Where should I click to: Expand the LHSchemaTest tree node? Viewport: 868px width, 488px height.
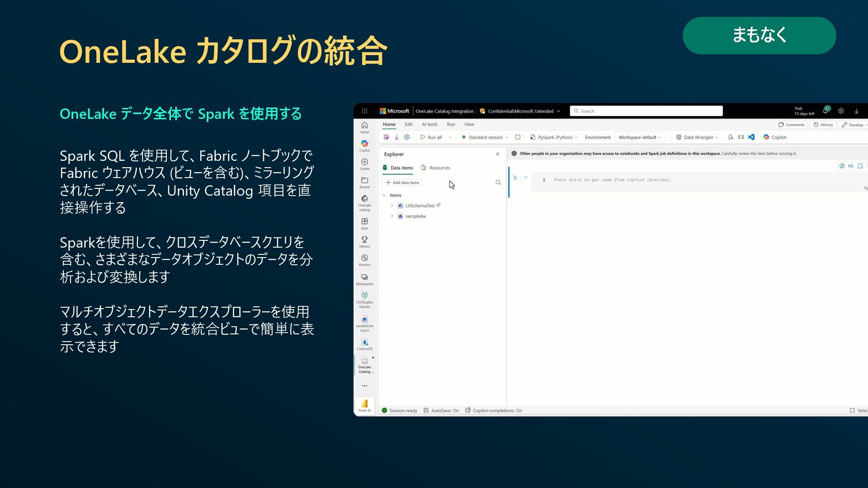pos(392,206)
